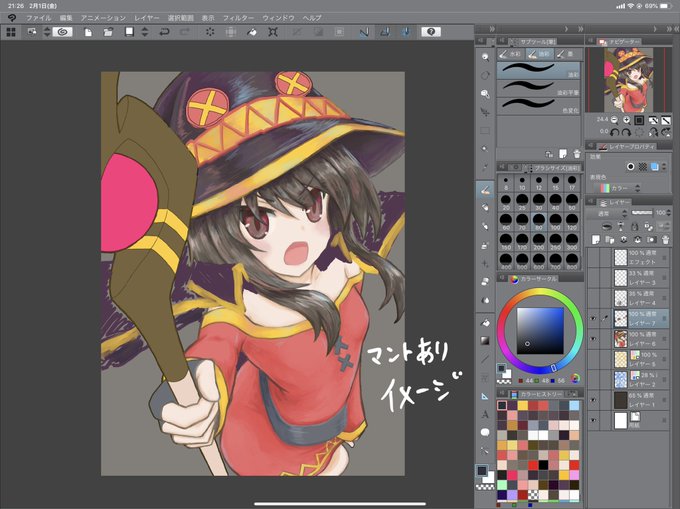The width and height of the screenshot is (680, 509).
Task: Open the File menu
Action: (x=39, y=18)
